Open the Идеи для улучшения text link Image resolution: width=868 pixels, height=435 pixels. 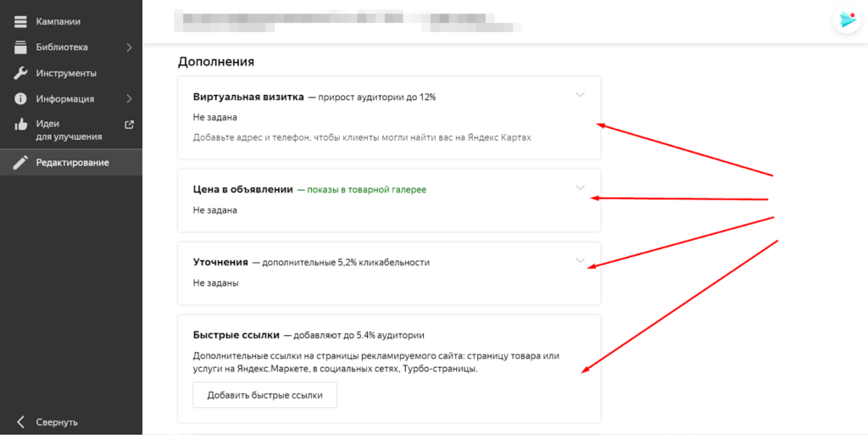(x=69, y=130)
